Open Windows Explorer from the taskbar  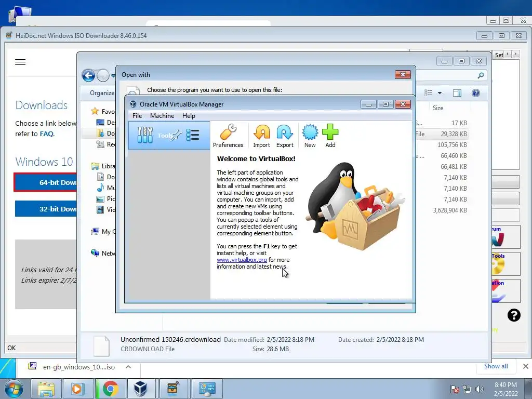[46, 389]
